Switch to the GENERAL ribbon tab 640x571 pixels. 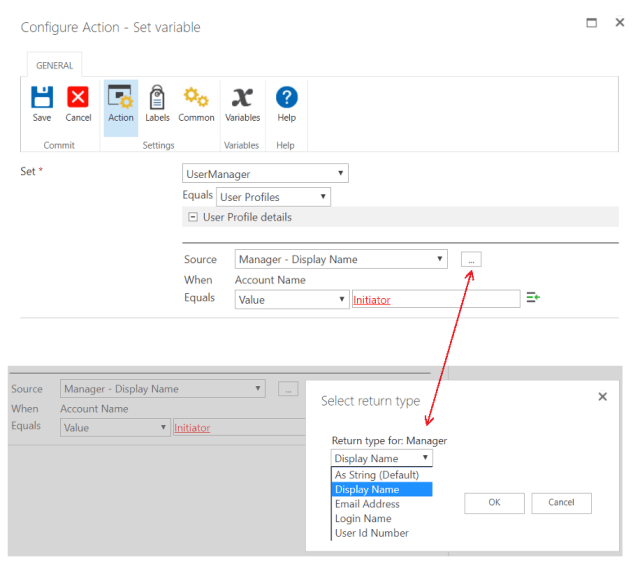pos(54,65)
